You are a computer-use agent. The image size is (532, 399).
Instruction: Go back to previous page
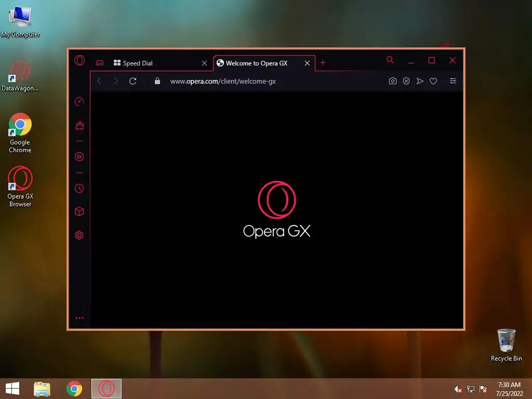pyautogui.click(x=99, y=81)
